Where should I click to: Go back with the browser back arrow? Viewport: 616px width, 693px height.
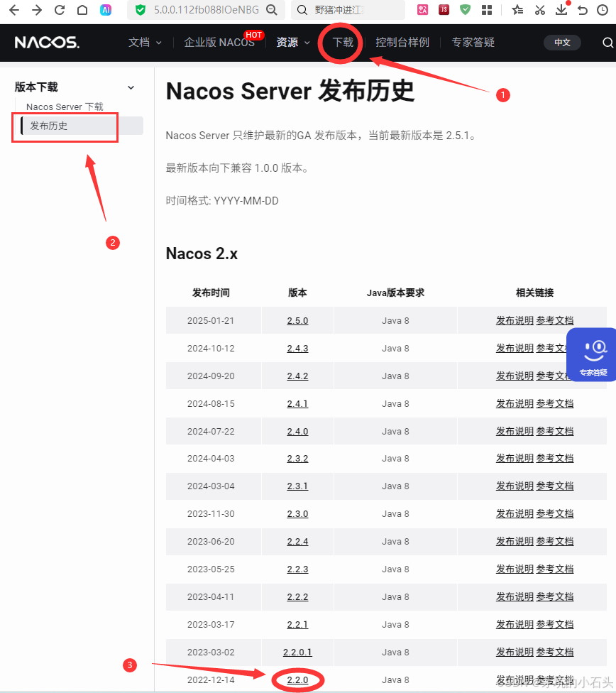coord(14,10)
